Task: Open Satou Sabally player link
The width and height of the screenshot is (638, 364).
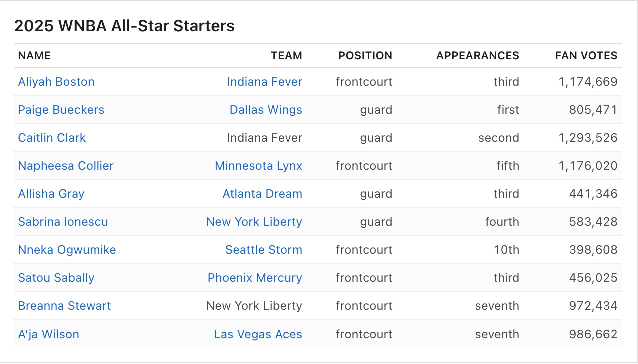Action: tap(56, 278)
